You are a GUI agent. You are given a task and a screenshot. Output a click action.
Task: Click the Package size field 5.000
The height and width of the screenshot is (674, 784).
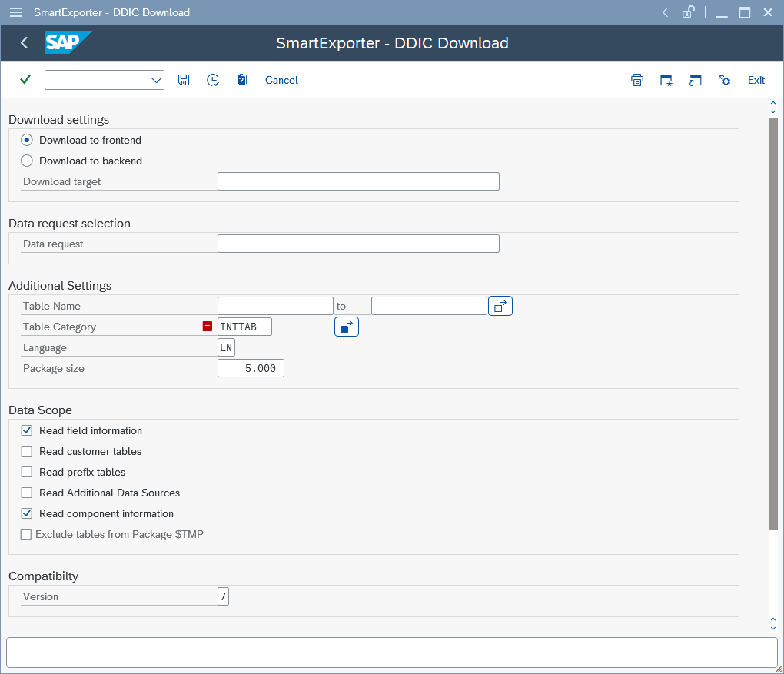click(251, 368)
